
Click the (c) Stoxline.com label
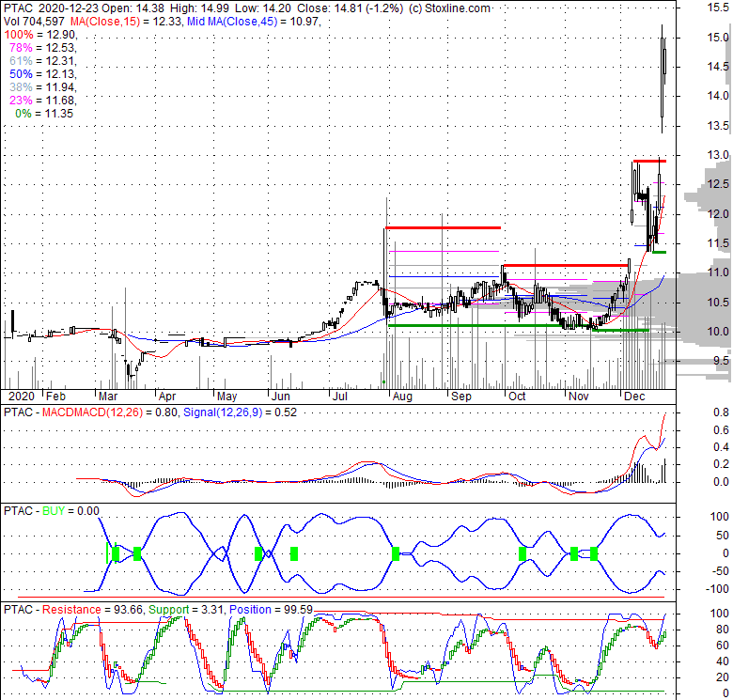coord(449,8)
